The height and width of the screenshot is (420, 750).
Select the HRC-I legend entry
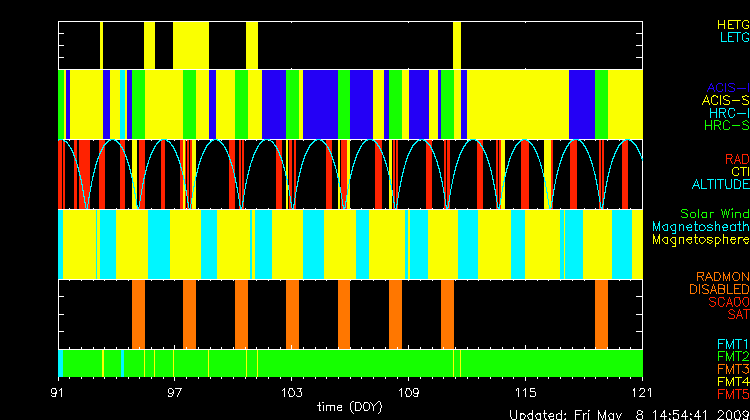(x=728, y=113)
